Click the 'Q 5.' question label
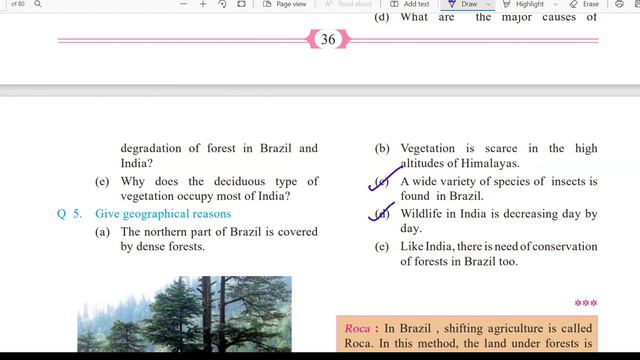 69,214
